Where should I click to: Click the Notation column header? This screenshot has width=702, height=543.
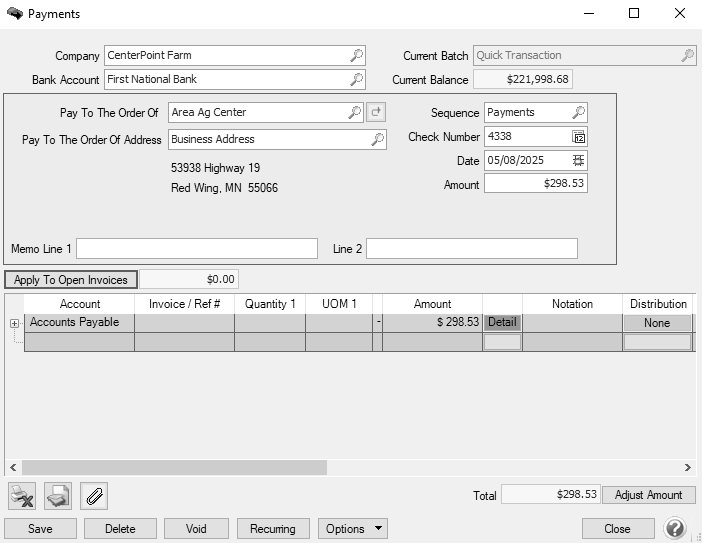tap(572, 304)
